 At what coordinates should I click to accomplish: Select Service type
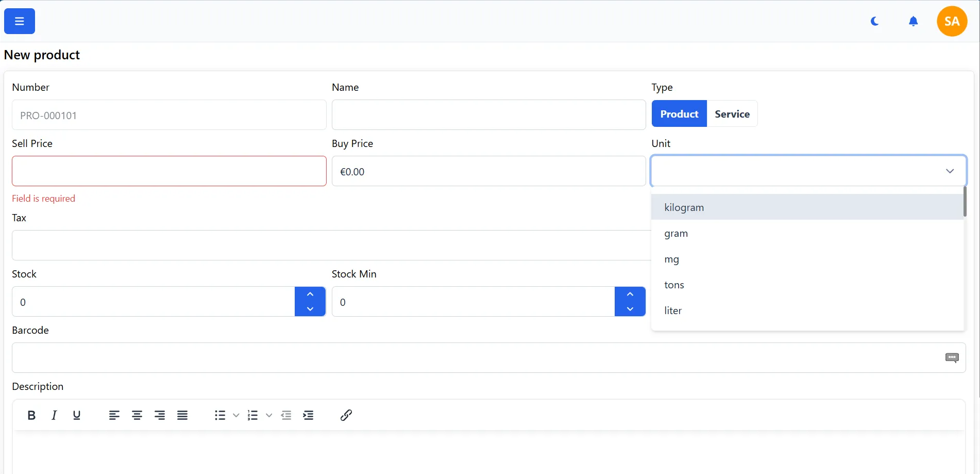pos(732,113)
